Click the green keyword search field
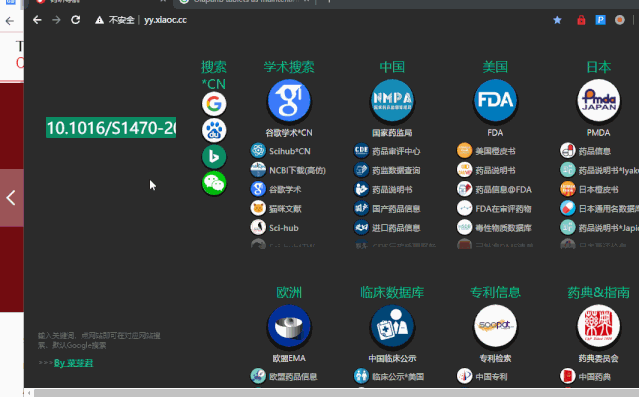The height and width of the screenshot is (397, 639). click(x=111, y=128)
